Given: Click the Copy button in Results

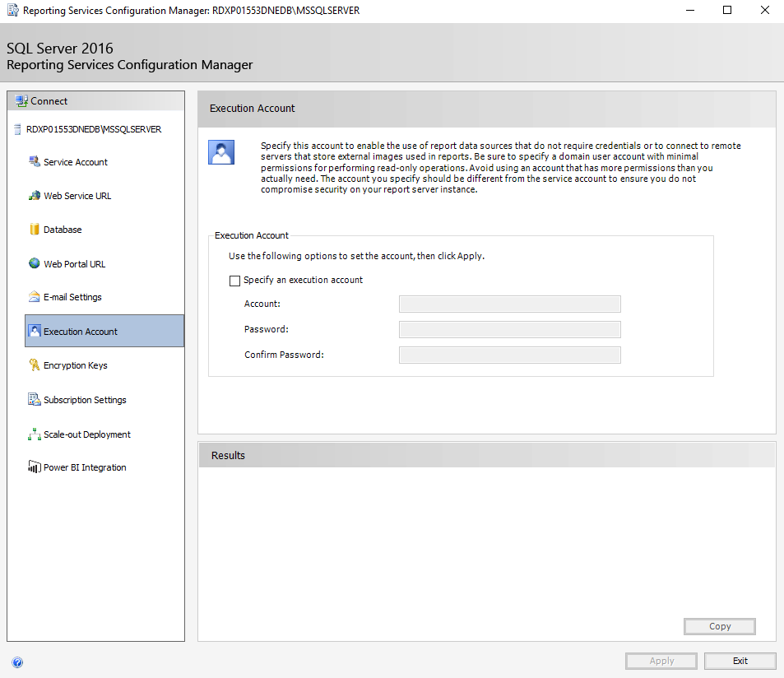Looking at the screenshot, I should pos(720,626).
